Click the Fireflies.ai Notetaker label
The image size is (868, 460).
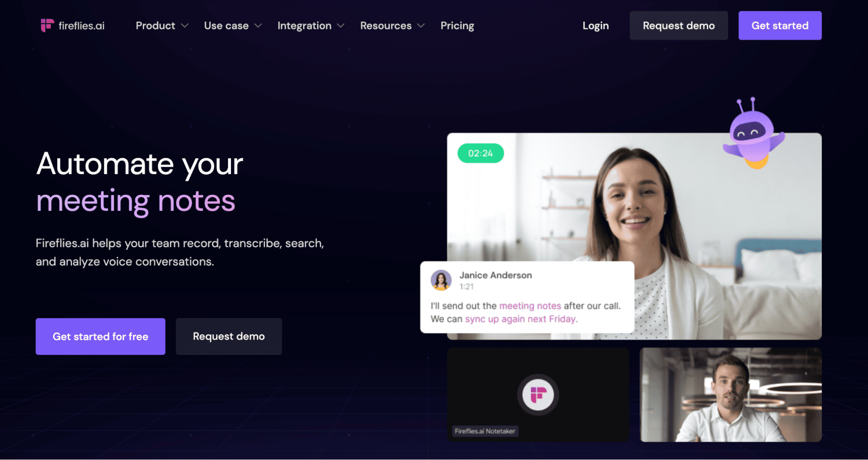pyautogui.click(x=485, y=431)
